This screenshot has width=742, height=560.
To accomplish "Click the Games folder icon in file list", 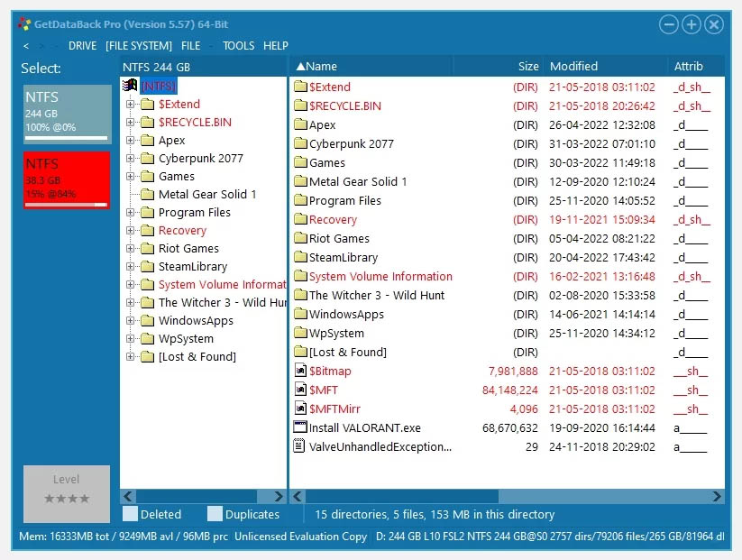I will 300,162.
